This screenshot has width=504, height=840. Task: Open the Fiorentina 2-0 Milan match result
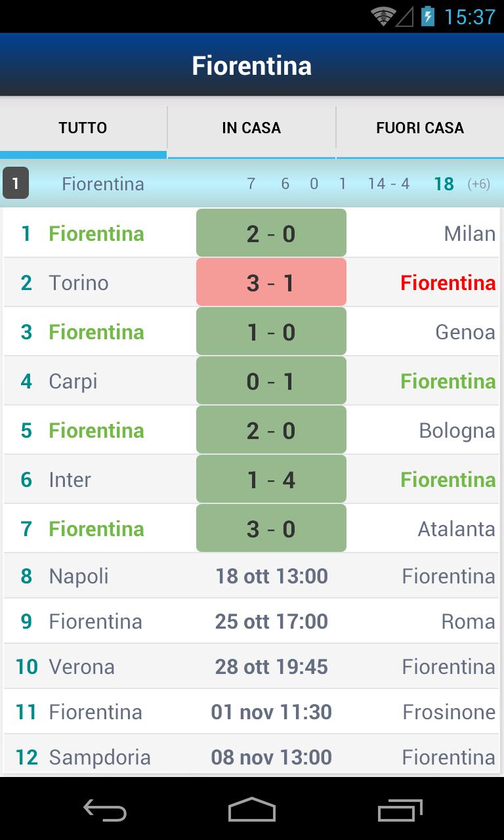tap(271, 232)
